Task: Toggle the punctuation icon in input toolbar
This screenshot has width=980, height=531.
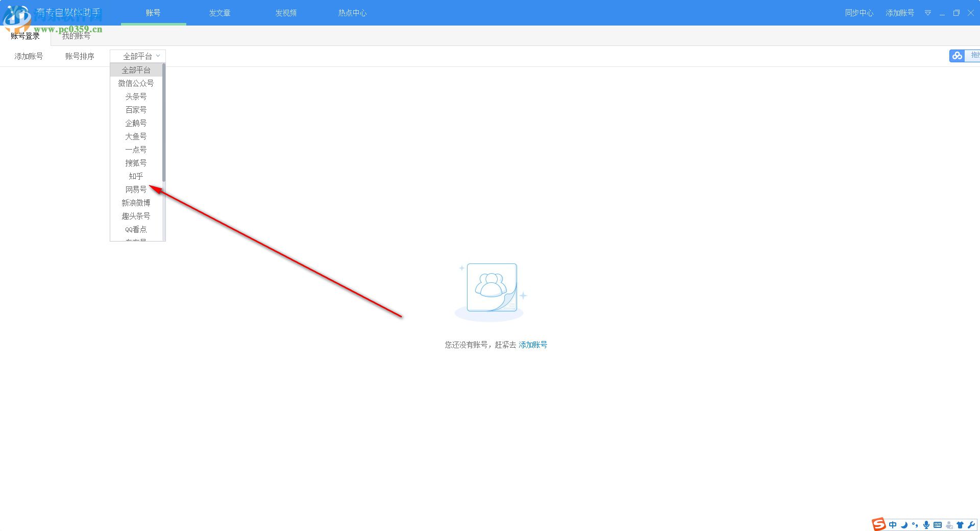Action: pyautogui.click(x=915, y=525)
